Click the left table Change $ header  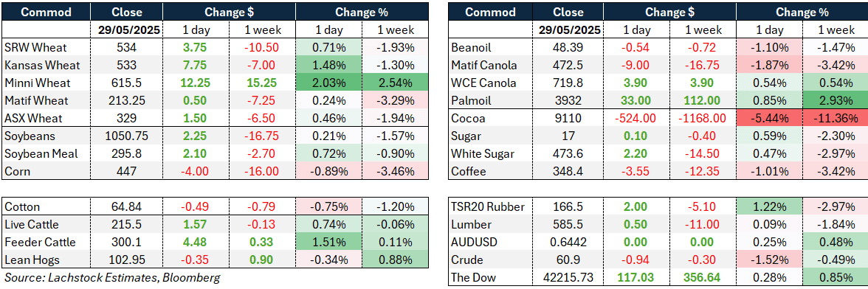[x=229, y=12]
